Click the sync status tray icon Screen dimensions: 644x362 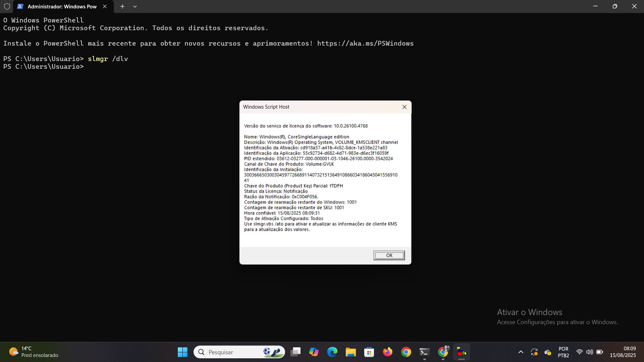[x=534, y=352]
